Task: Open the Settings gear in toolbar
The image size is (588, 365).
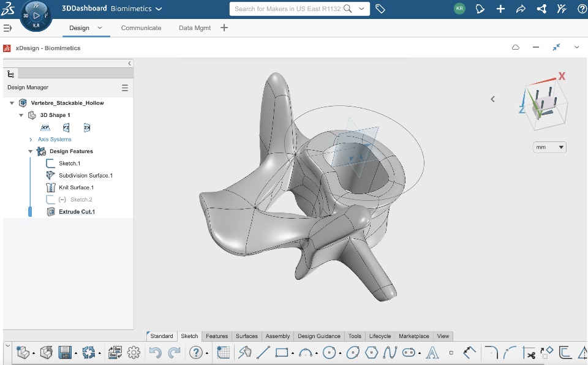Action: 134,353
